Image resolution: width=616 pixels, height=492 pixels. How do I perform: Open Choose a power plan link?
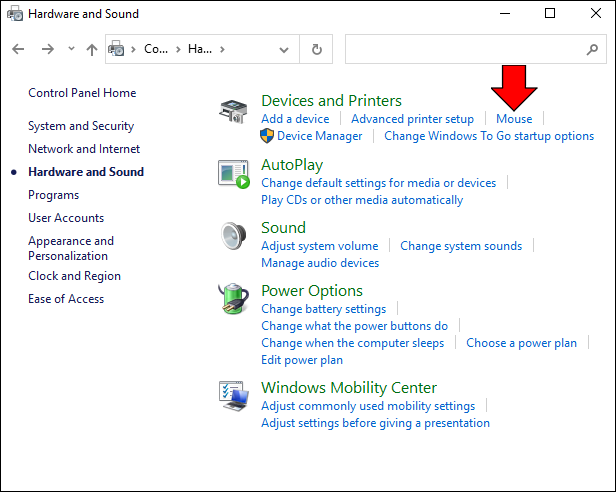pos(521,343)
